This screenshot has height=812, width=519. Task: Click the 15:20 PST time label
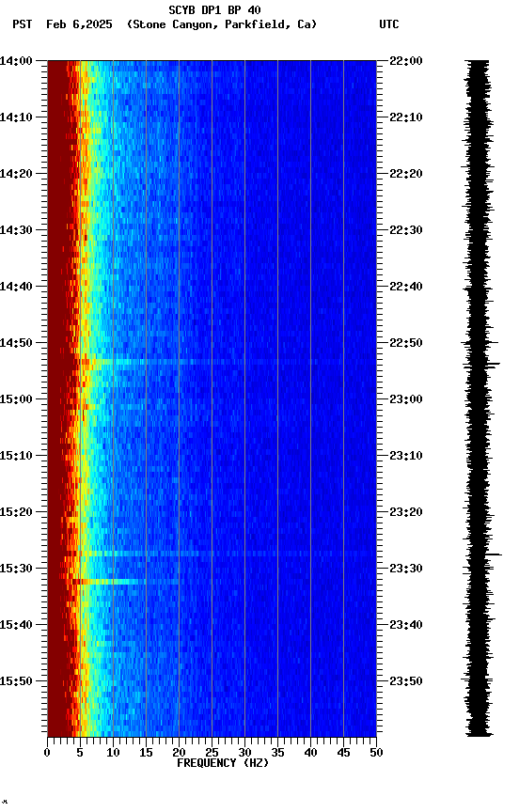click(x=16, y=512)
